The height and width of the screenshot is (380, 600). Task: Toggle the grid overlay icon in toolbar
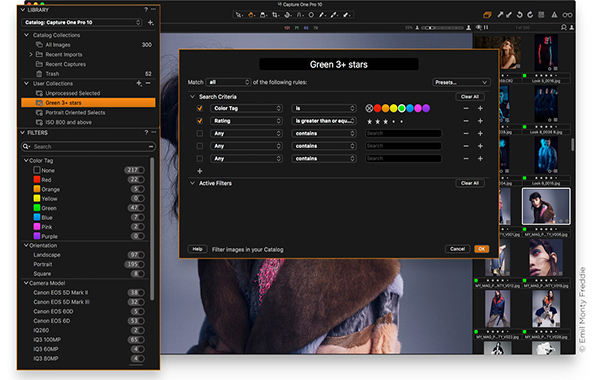point(541,15)
